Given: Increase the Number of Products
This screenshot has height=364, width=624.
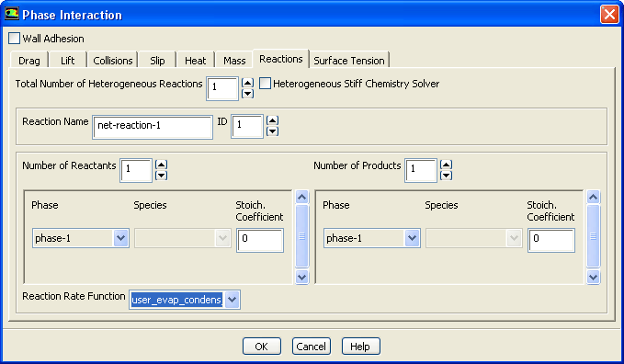Looking at the screenshot, I should pos(446,165).
